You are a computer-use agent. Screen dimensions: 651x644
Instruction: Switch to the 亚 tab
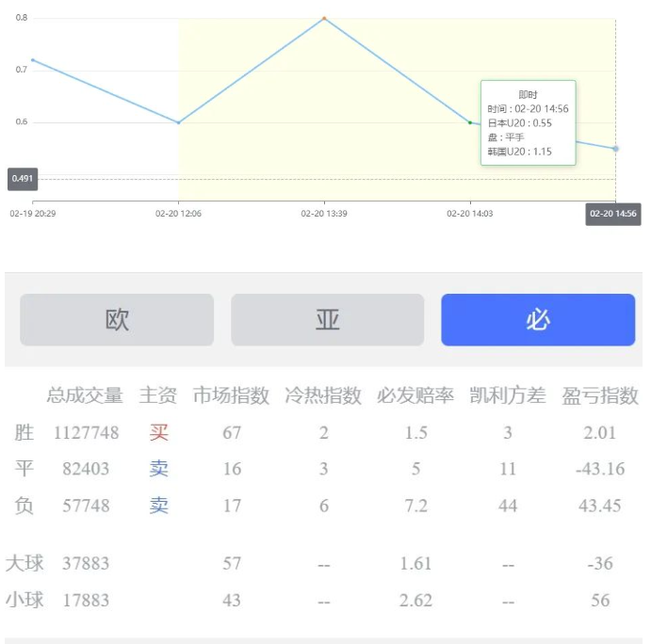pos(327,320)
